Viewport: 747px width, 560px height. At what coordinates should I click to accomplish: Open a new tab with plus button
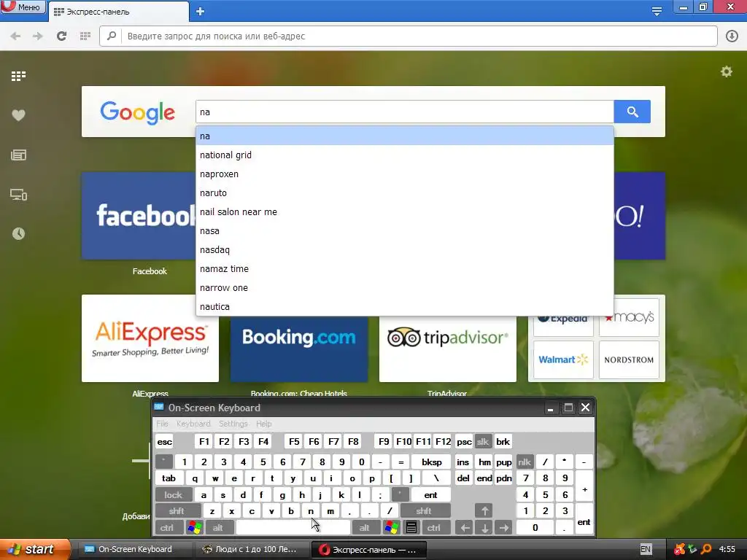[200, 12]
